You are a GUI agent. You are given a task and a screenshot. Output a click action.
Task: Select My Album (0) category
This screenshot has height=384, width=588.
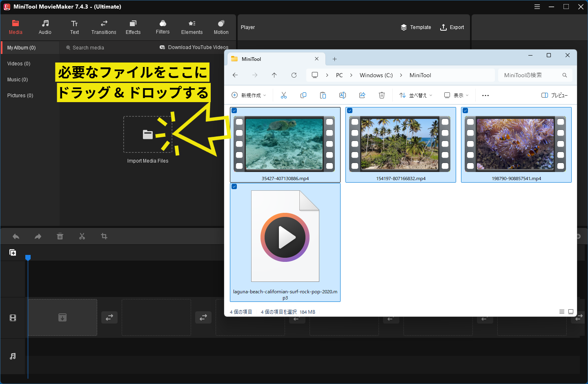pyautogui.click(x=30, y=48)
